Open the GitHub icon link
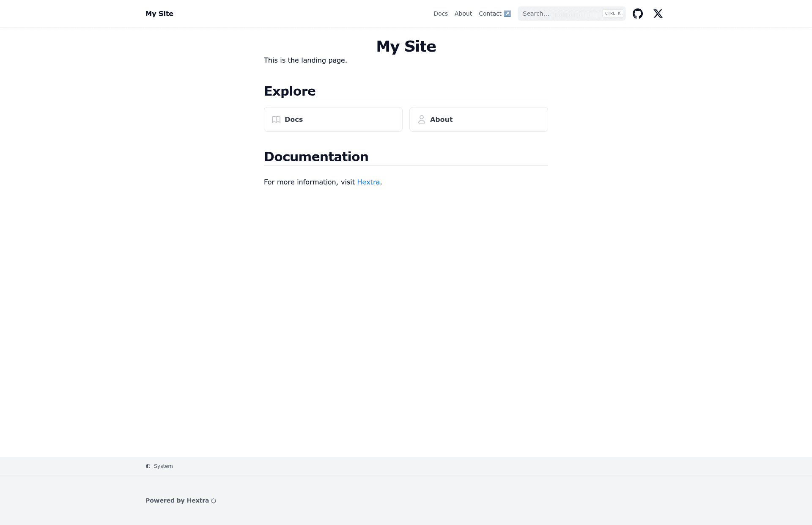The image size is (812, 525). coord(637,14)
